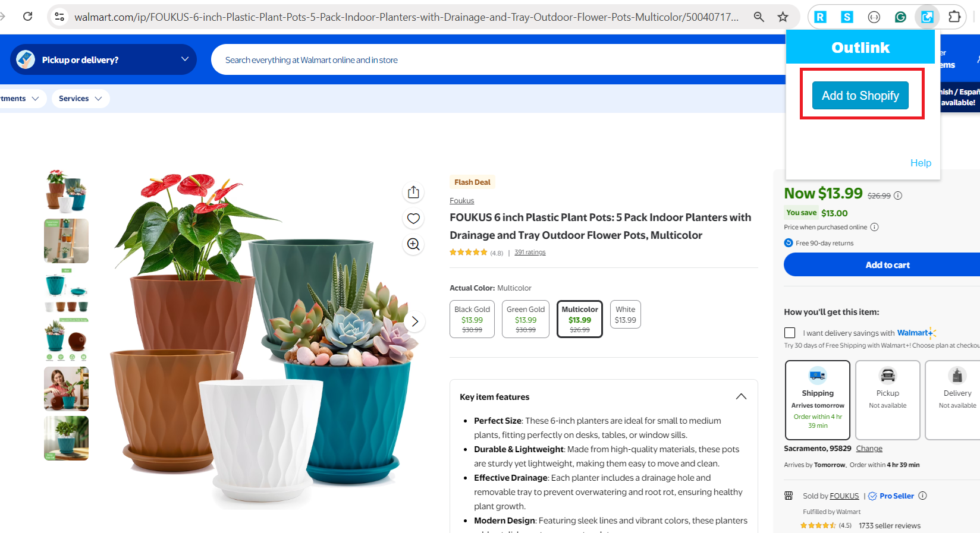Open the Services dropdown menu
The width and height of the screenshot is (980, 533).
coord(80,99)
